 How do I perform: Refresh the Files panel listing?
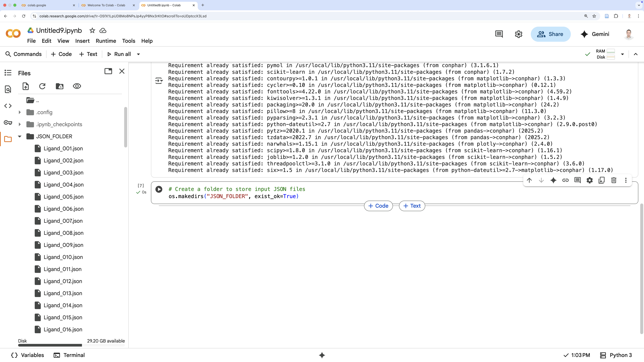coord(42,86)
